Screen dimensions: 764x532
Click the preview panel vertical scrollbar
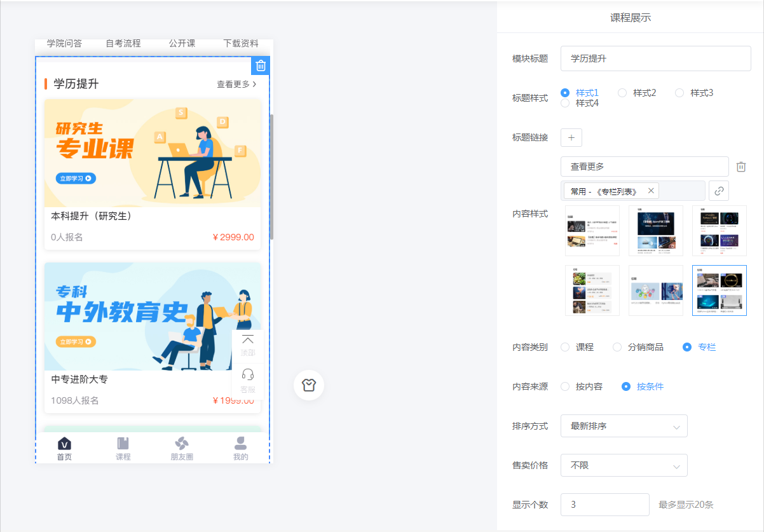271,177
